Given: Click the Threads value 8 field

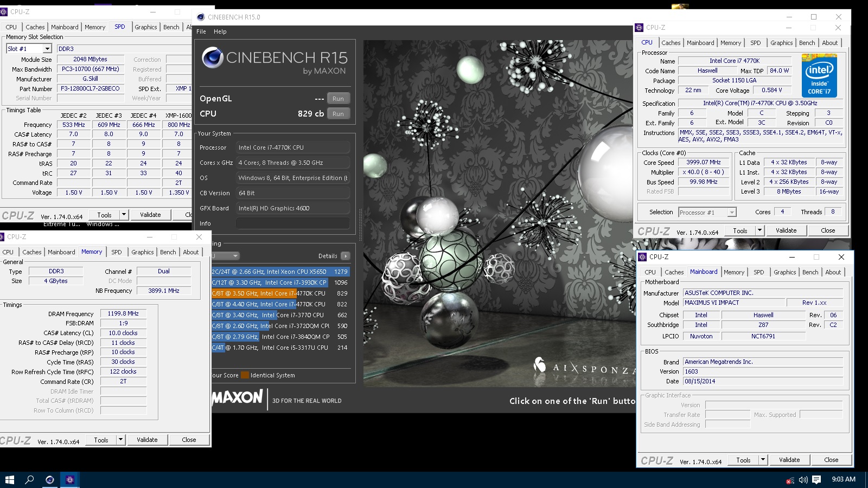Looking at the screenshot, I should (833, 212).
